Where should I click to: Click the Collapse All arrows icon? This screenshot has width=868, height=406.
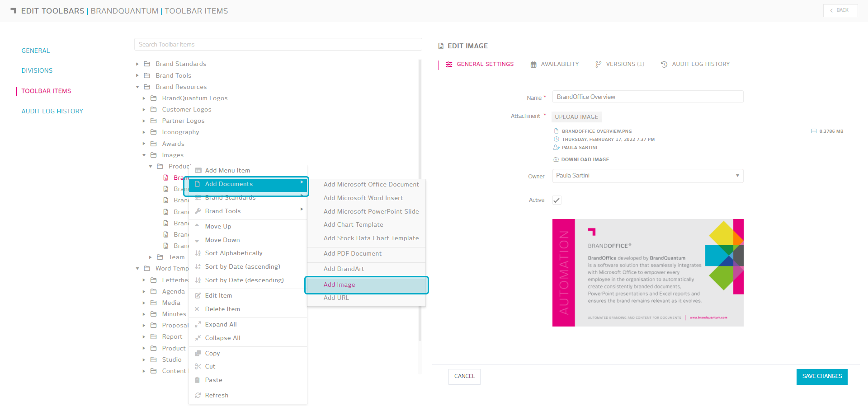(x=198, y=338)
